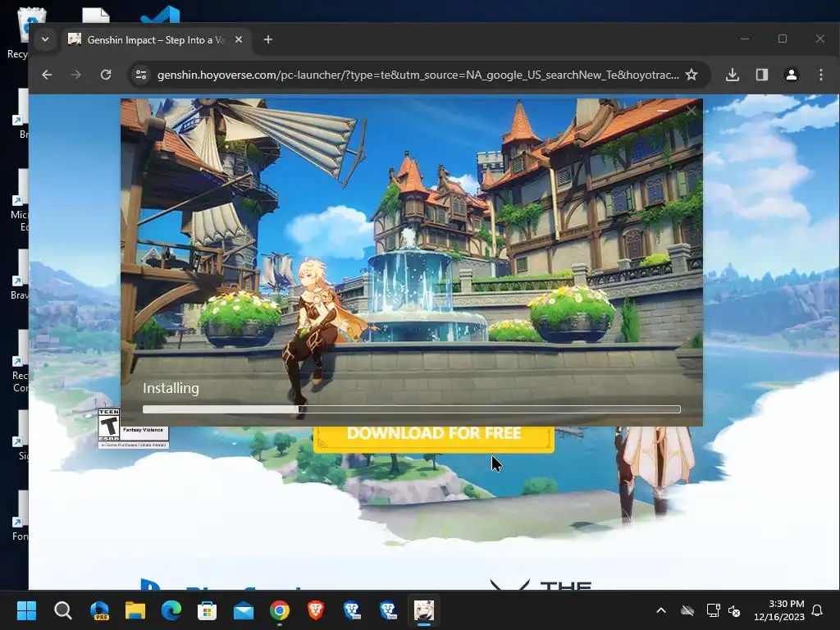Click the ESRB Teen rating badge

click(x=134, y=428)
